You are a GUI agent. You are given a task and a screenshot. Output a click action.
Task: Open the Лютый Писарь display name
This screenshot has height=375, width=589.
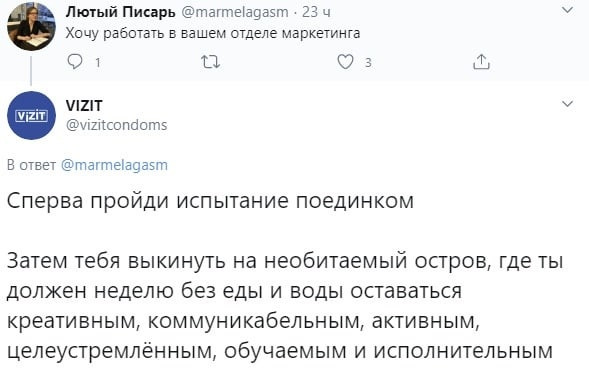coord(121,12)
